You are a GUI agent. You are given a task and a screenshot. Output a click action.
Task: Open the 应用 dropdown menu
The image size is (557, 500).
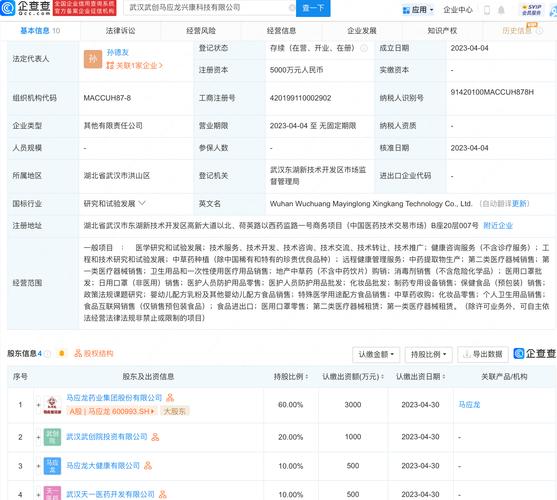pos(418,10)
